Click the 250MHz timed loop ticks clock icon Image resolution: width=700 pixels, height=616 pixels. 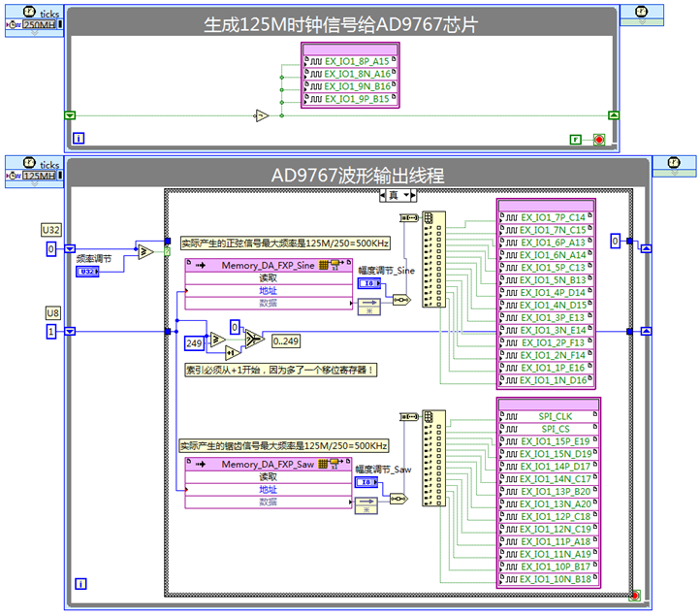(29, 12)
